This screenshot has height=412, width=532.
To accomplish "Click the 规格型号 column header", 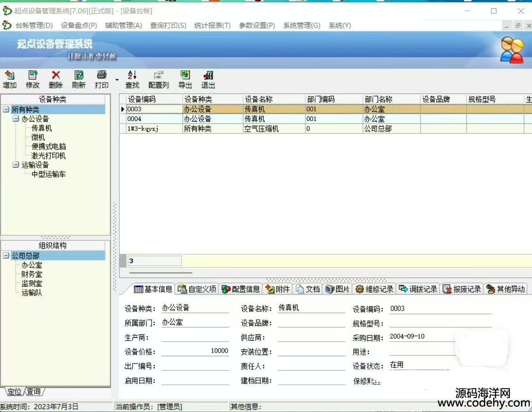I will (x=495, y=99).
